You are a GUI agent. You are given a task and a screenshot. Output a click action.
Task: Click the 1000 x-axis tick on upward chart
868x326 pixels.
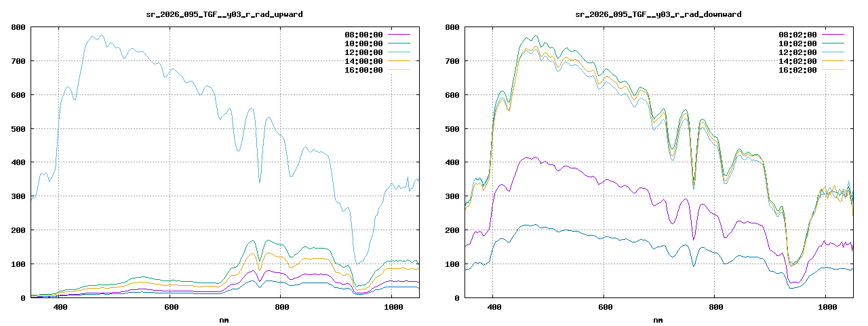tap(392, 308)
